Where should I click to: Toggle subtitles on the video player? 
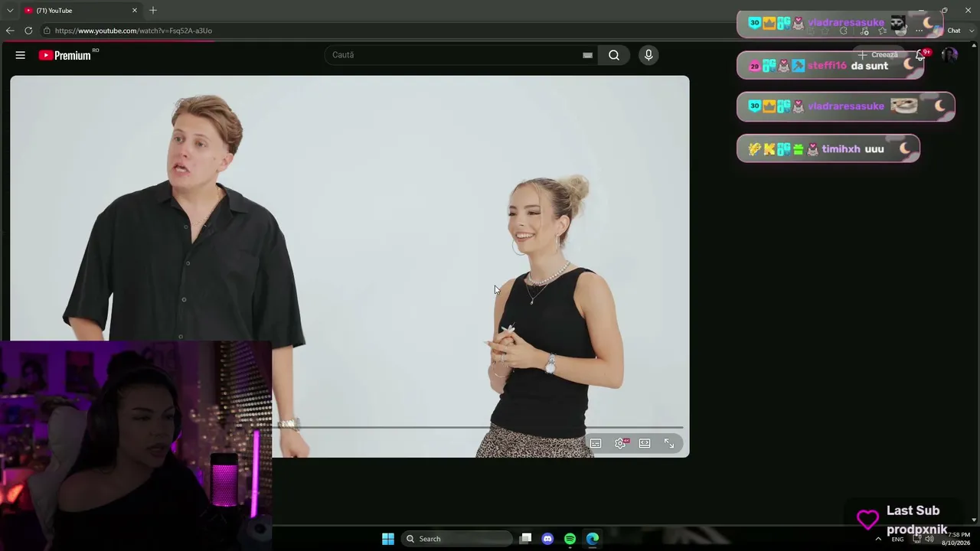click(596, 443)
